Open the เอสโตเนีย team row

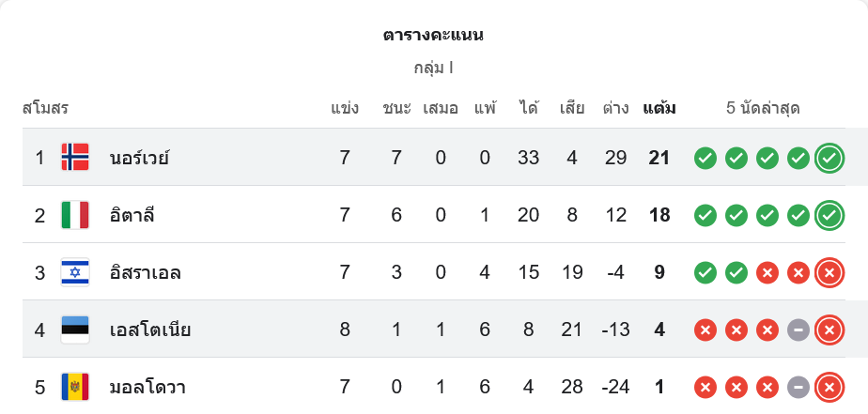(x=150, y=330)
